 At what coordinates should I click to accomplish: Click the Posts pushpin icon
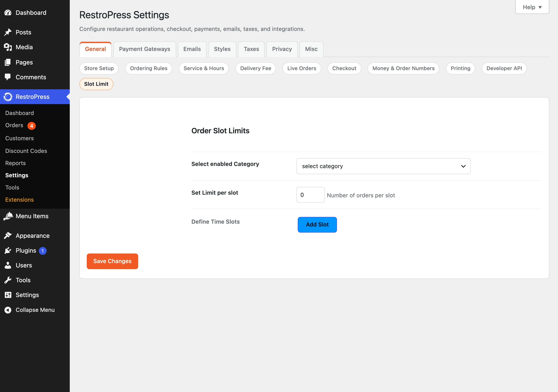click(8, 32)
